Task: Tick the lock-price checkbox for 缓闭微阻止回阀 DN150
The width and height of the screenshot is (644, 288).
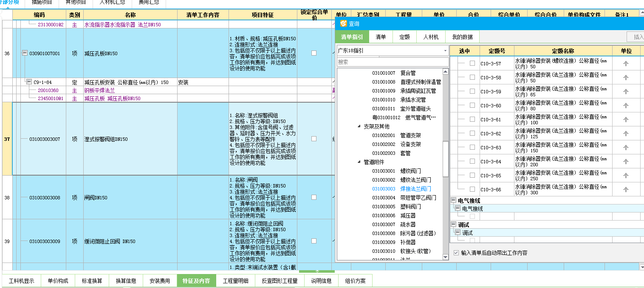Action: click(314, 241)
